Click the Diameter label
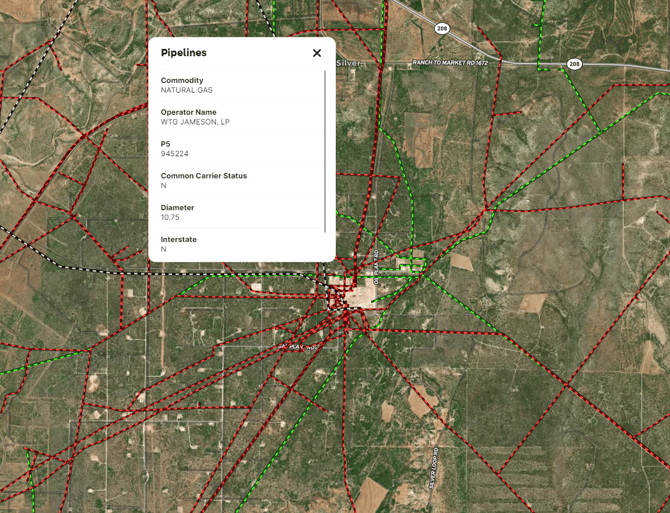Image resolution: width=670 pixels, height=513 pixels. (177, 208)
